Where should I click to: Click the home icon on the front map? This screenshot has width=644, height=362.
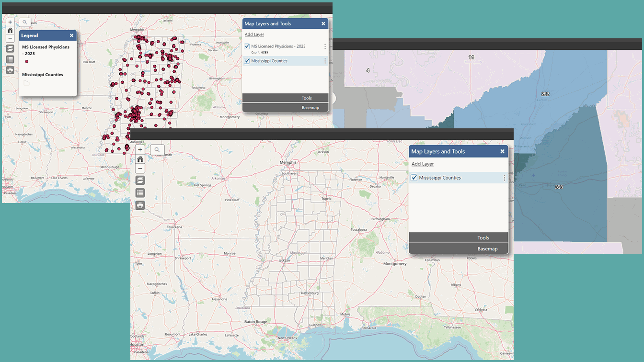click(140, 159)
